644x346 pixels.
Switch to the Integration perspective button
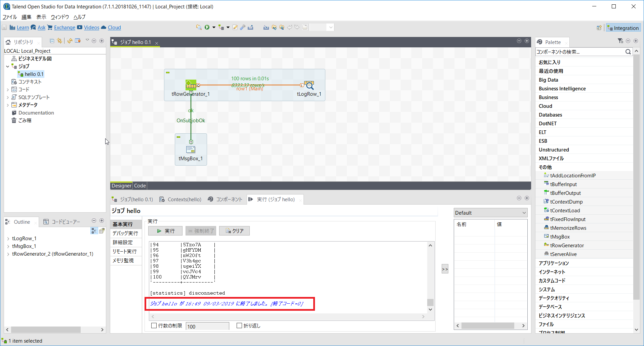[623, 28]
